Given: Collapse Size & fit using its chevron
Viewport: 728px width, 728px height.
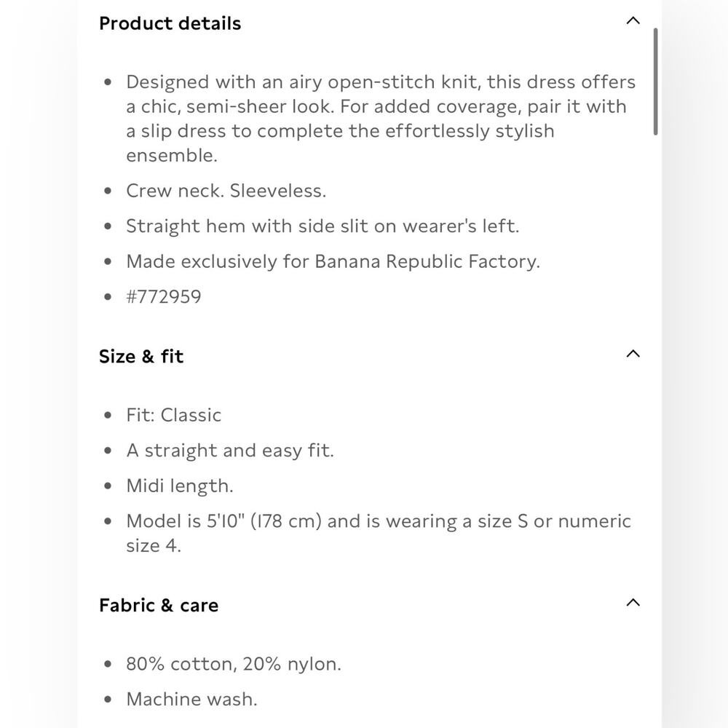Looking at the screenshot, I should point(633,354).
